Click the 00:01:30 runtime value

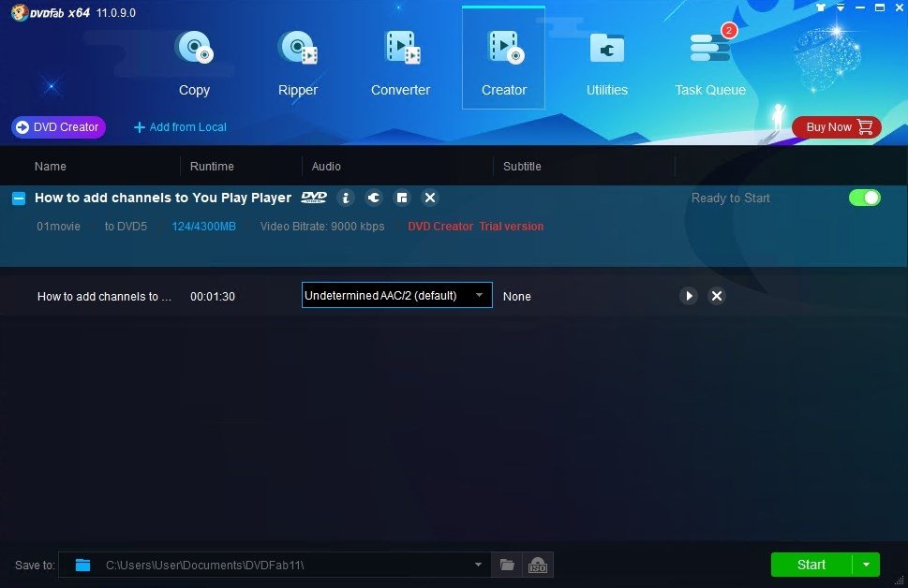tap(213, 296)
